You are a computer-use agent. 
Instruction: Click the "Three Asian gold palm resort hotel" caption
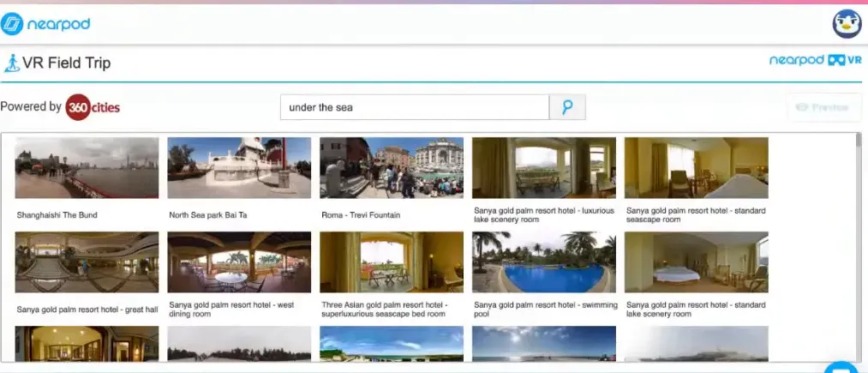point(385,310)
